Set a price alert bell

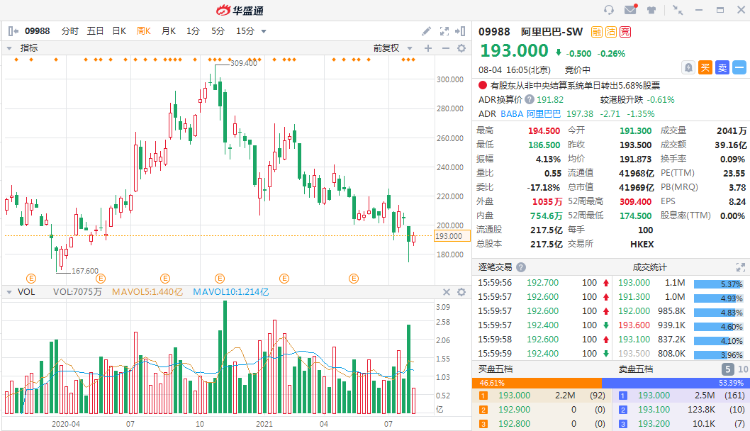pos(688,67)
